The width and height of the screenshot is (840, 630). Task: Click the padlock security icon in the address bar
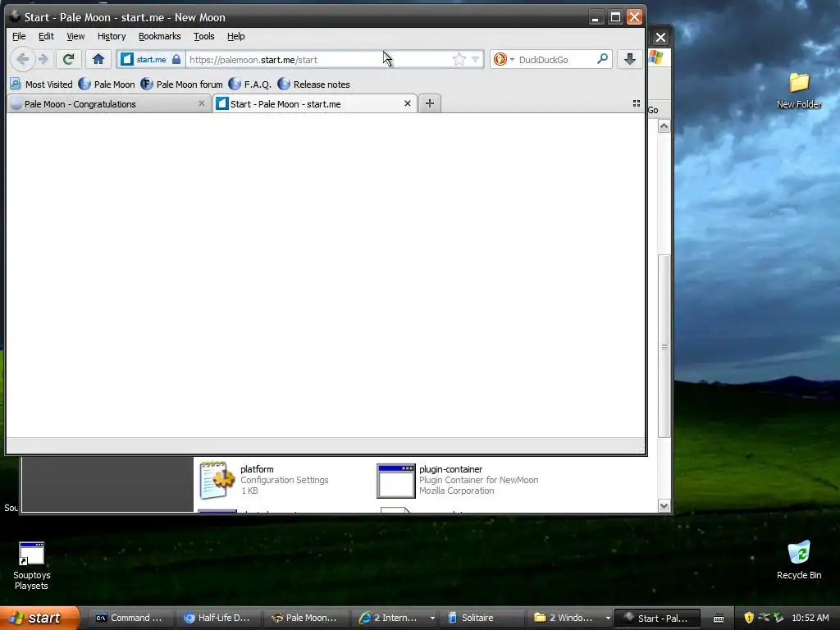tap(176, 59)
